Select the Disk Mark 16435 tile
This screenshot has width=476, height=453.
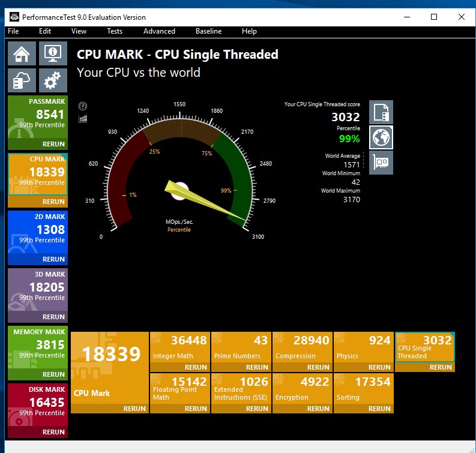38,405
